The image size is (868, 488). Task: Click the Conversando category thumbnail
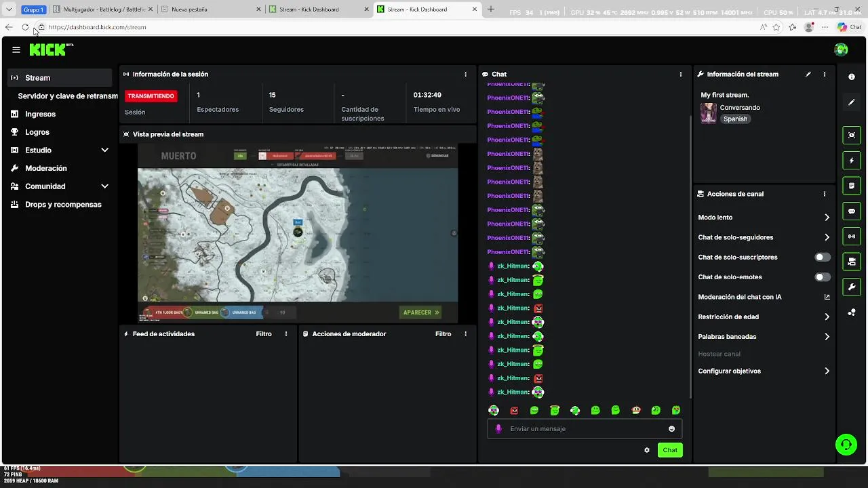coord(709,113)
